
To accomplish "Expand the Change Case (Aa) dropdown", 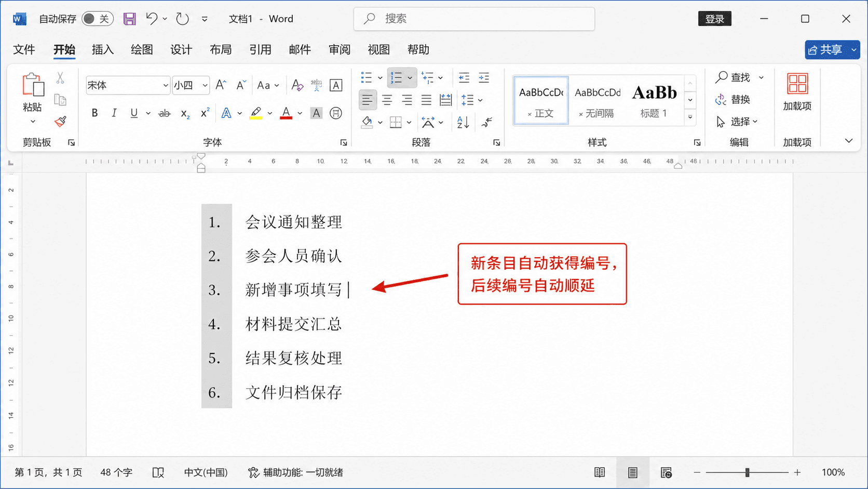I will (277, 85).
